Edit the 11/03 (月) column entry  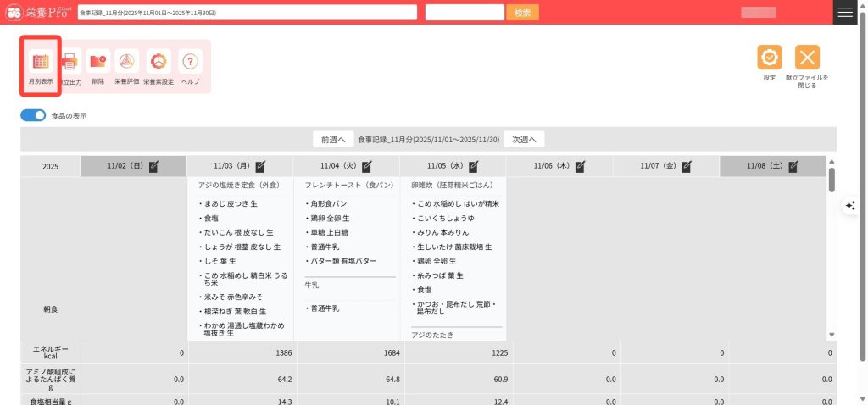pos(260,167)
